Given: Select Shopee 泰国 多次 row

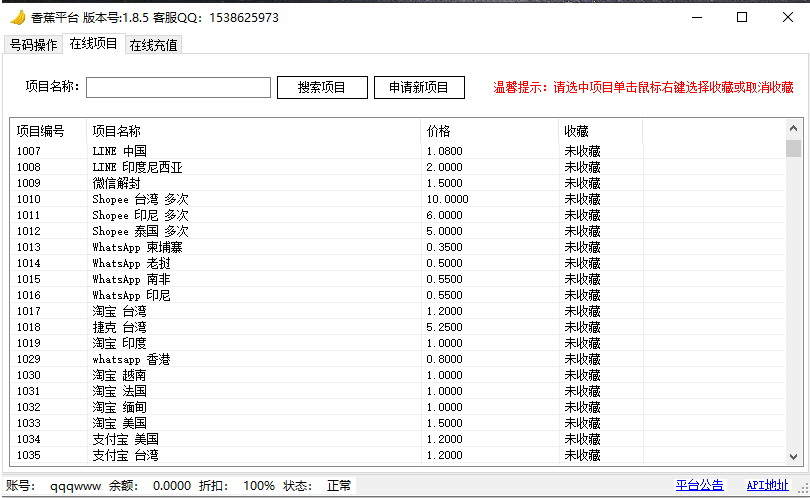Looking at the screenshot, I should point(398,231).
